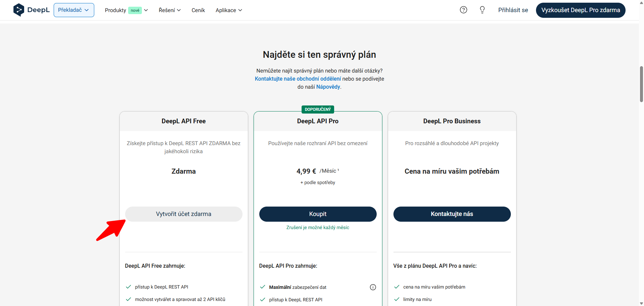
Task: Click the lightbulb tips icon
Action: click(x=482, y=10)
